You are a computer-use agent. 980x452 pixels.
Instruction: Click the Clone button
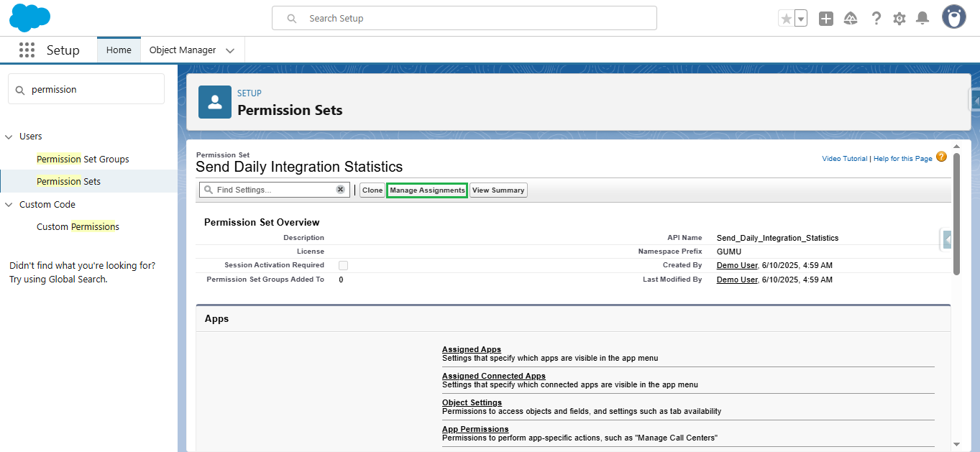372,190
